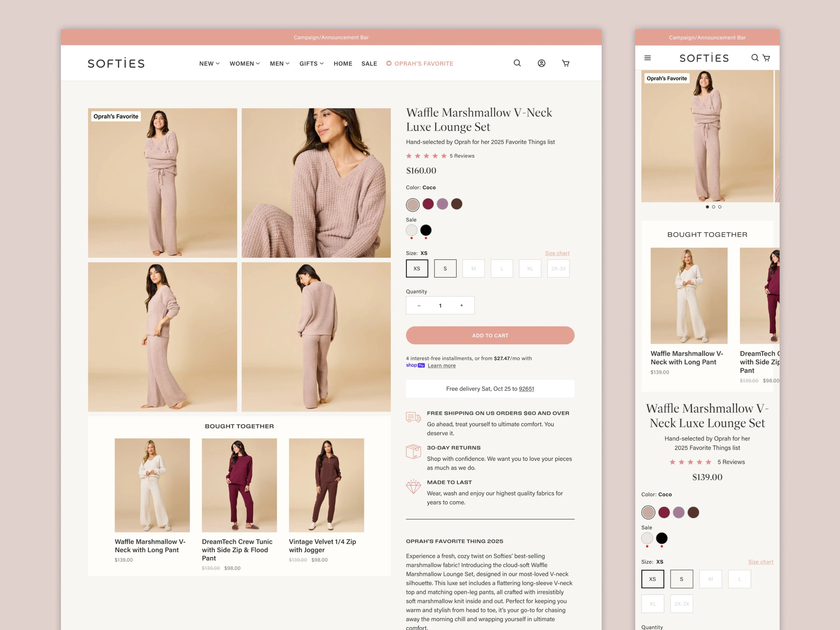Open the desktop Size chart link
840x630 pixels.
[557, 253]
